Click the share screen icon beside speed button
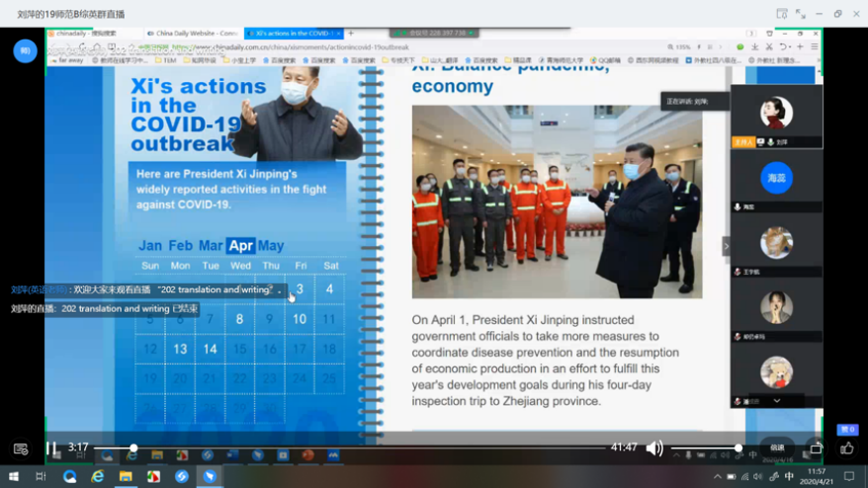The width and height of the screenshot is (868, 488). [x=816, y=447]
